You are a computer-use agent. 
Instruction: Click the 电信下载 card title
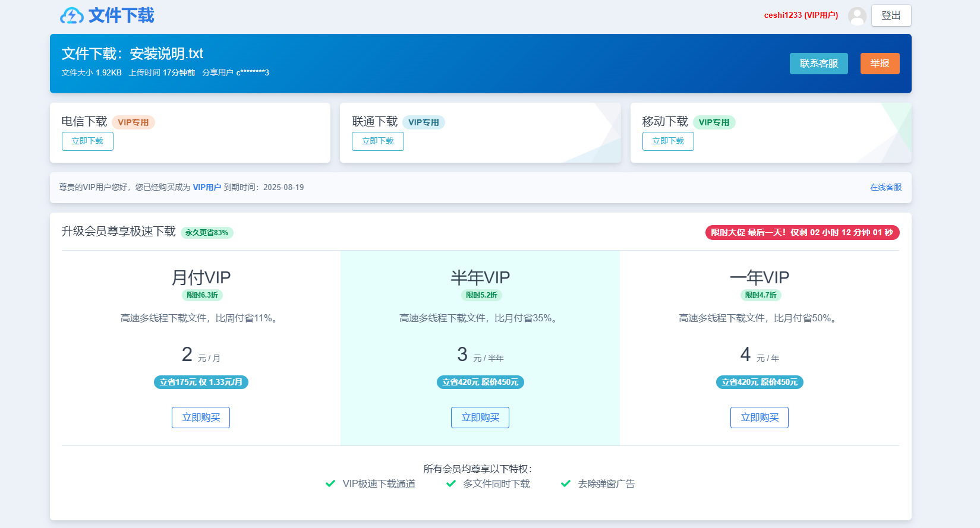point(84,121)
